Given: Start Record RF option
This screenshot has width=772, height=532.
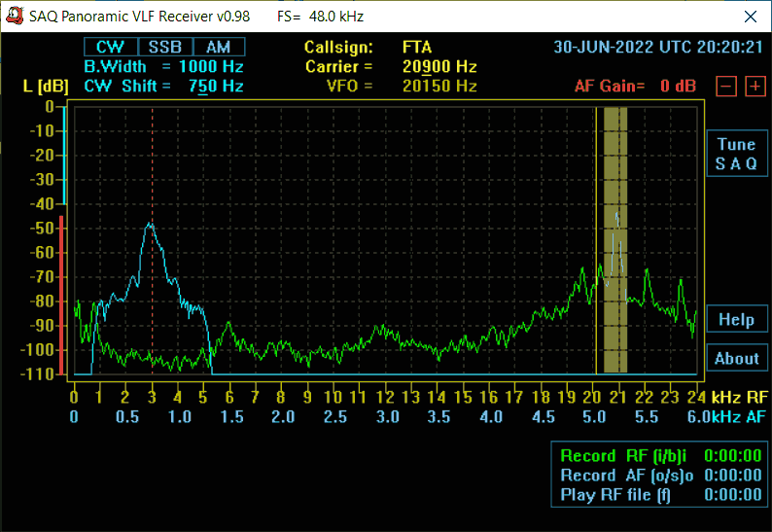Looking at the screenshot, I should coord(629,455).
